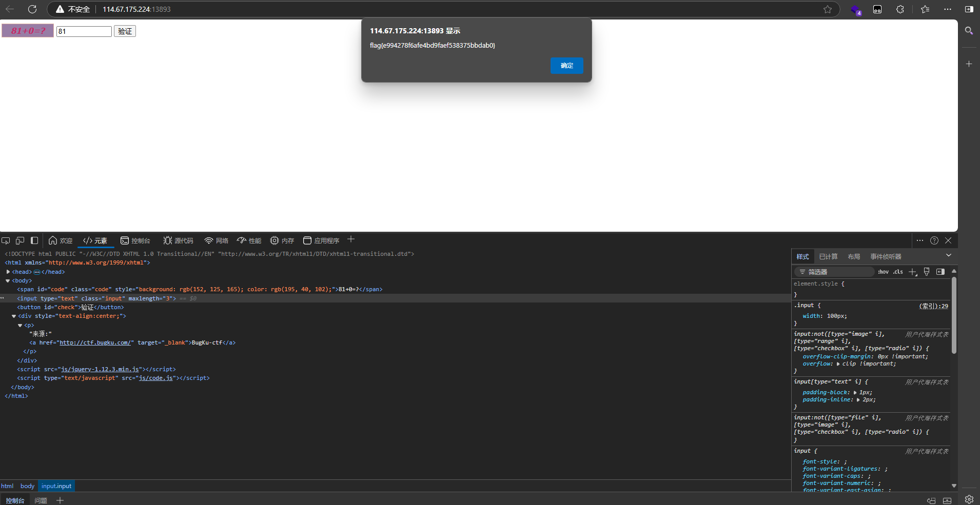Open the browser extensions puzzle icon

coord(900,9)
